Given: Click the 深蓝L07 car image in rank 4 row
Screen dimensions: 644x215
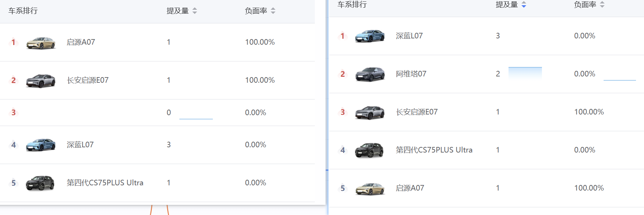Looking at the screenshot, I should (x=41, y=145).
